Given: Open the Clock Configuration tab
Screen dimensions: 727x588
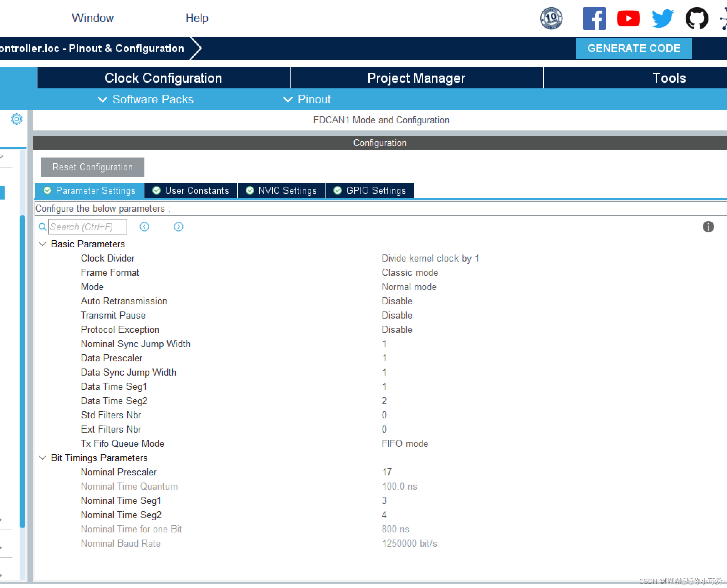Looking at the screenshot, I should coord(163,78).
